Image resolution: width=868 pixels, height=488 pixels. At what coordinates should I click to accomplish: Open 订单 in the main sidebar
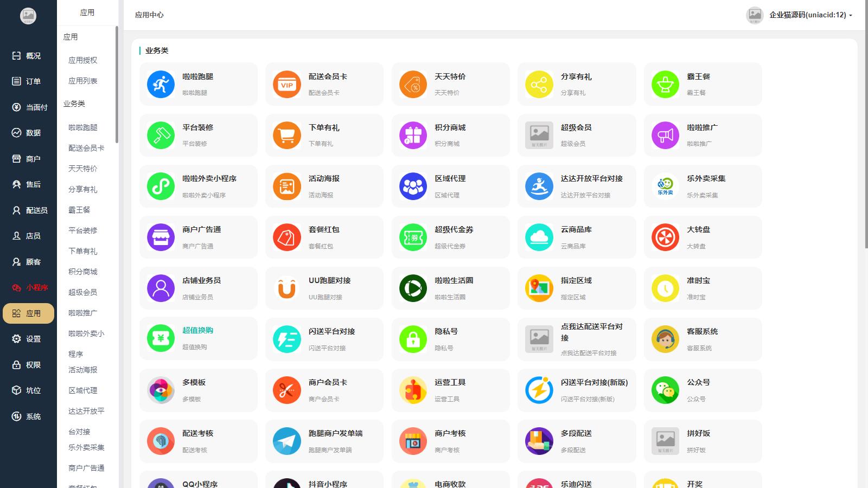(x=28, y=81)
